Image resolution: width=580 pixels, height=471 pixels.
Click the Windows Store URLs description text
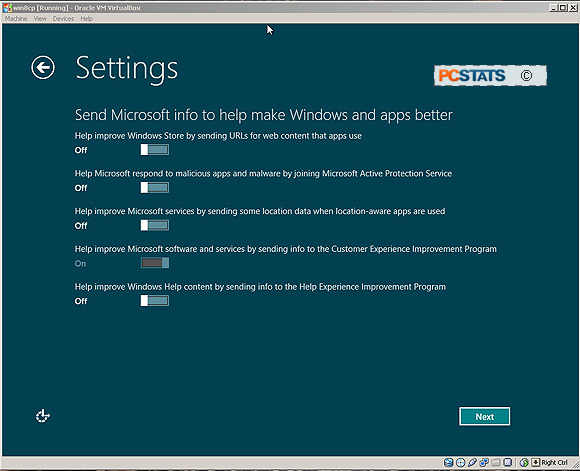tap(218, 136)
